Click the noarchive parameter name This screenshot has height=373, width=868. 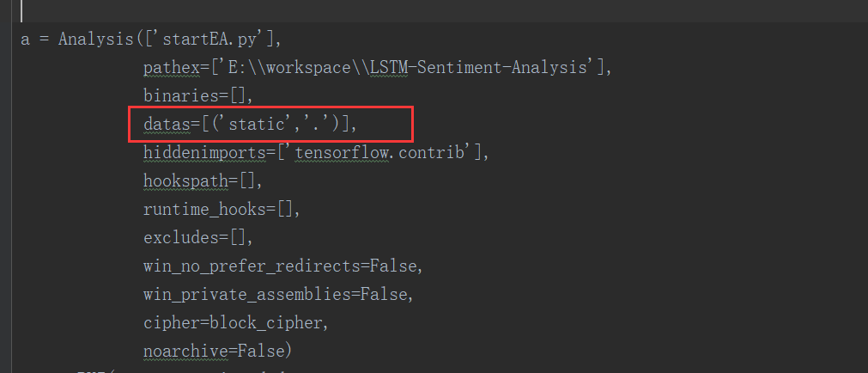pos(185,351)
